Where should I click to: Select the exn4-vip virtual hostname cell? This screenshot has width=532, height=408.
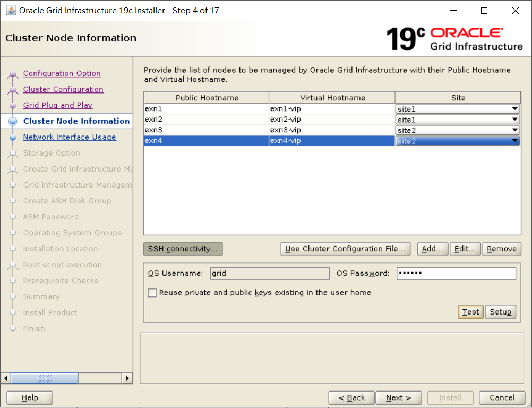332,141
